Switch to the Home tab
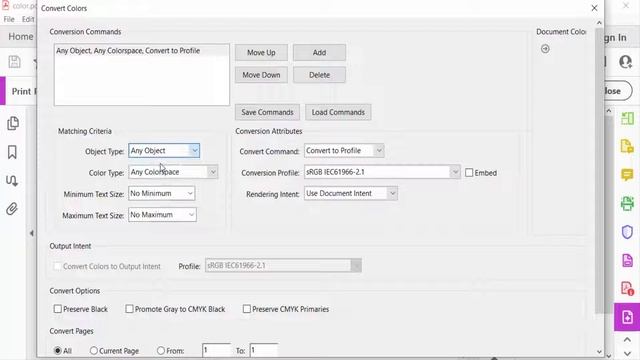 [21, 37]
